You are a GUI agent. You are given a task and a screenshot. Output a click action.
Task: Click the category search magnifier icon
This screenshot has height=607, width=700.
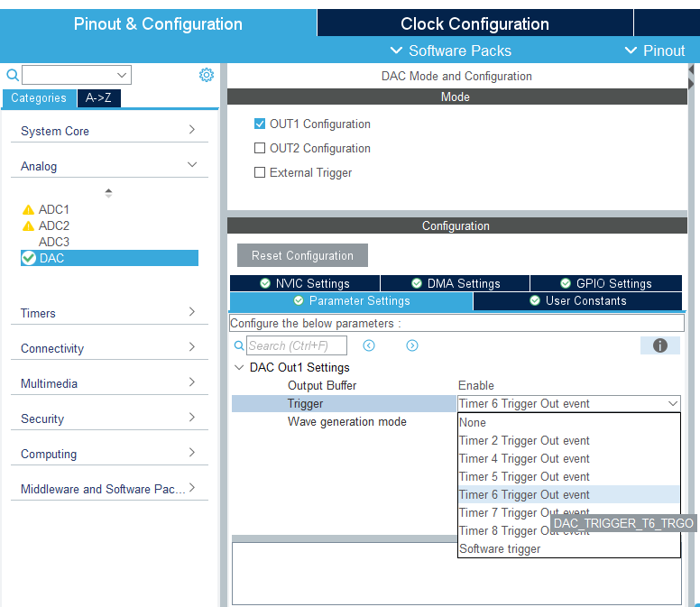(x=13, y=76)
